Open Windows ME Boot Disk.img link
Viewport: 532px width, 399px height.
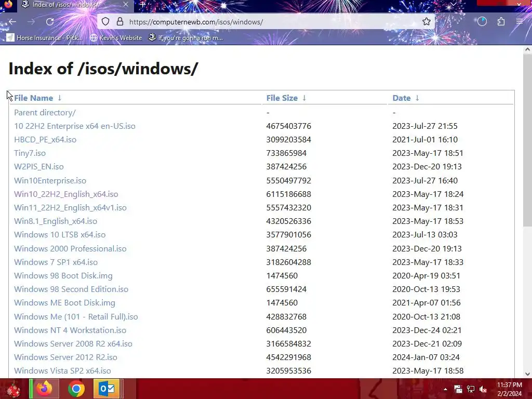click(64, 303)
